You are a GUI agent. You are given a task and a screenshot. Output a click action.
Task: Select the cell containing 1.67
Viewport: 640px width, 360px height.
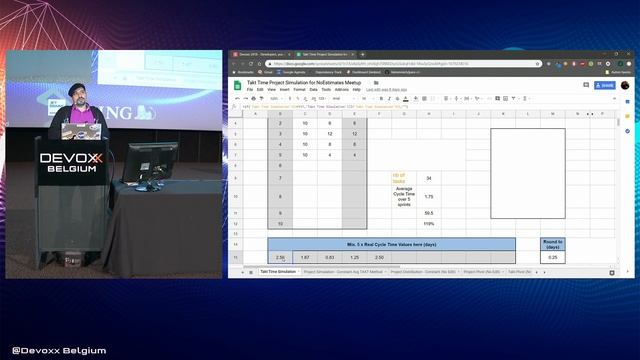(305, 258)
